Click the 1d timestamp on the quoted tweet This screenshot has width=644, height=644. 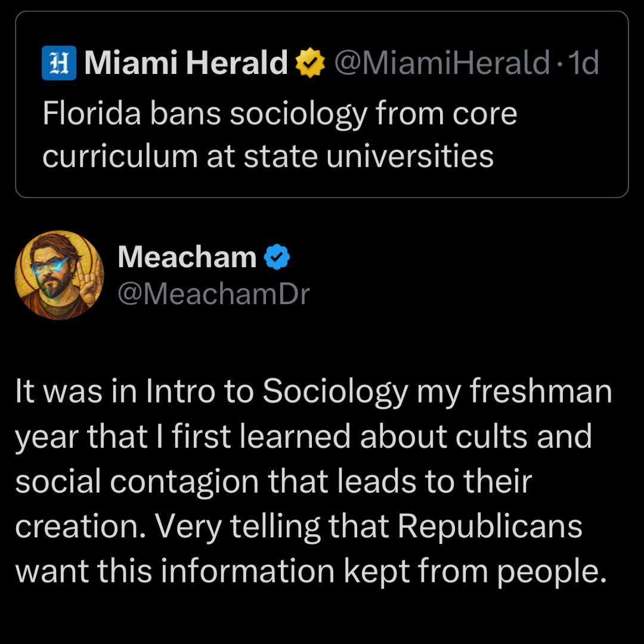pyautogui.click(x=583, y=63)
